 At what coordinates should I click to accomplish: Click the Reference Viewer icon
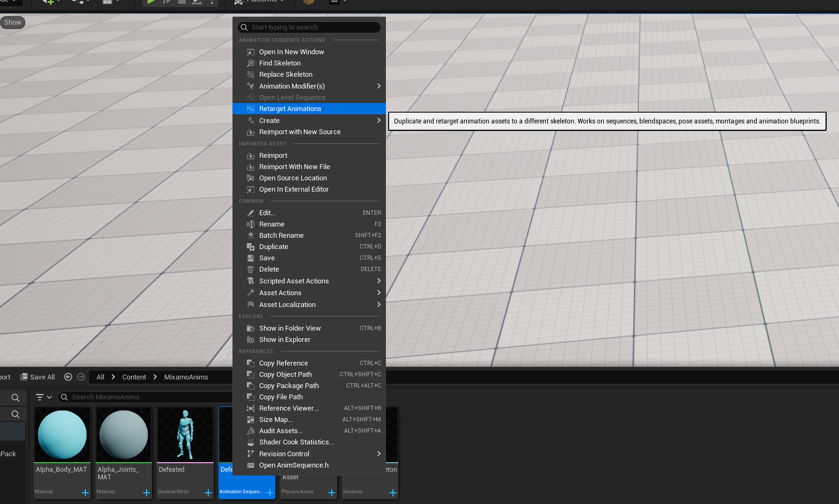click(x=250, y=408)
